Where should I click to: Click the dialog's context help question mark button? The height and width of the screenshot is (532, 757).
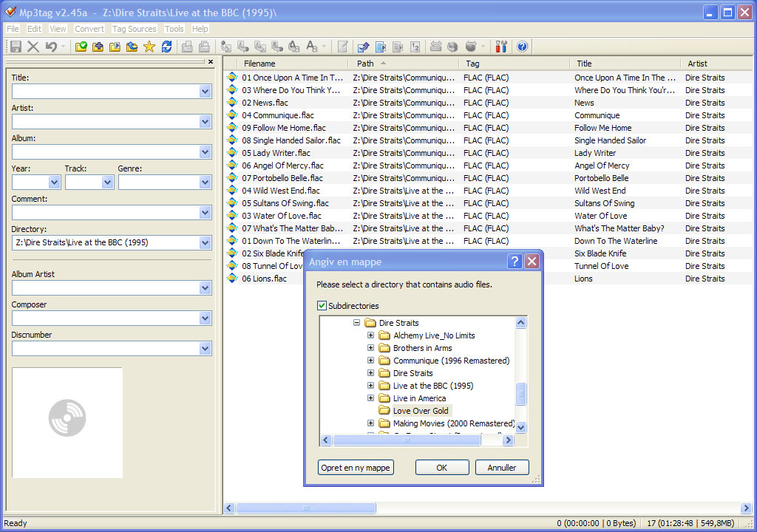(x=515, y=261)
